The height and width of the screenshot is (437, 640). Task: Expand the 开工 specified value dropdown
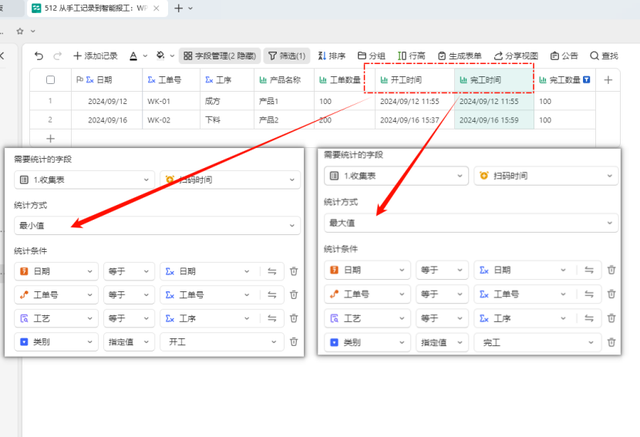point(222,342)
